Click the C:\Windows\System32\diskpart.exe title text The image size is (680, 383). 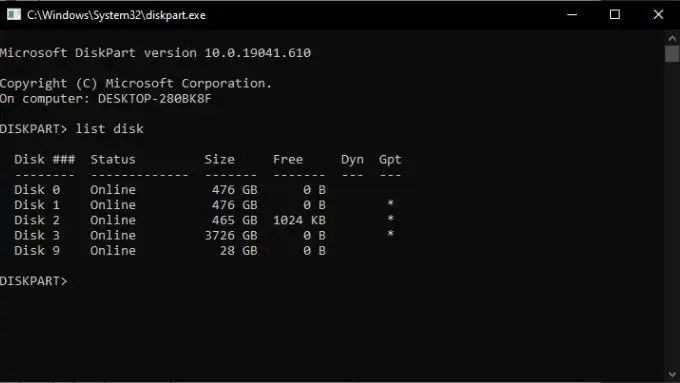116,15
